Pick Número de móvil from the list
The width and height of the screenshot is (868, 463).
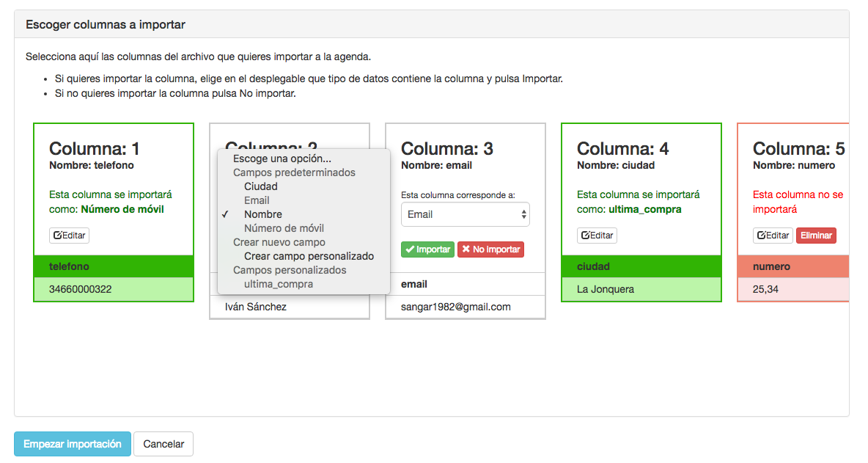point(284,228)
